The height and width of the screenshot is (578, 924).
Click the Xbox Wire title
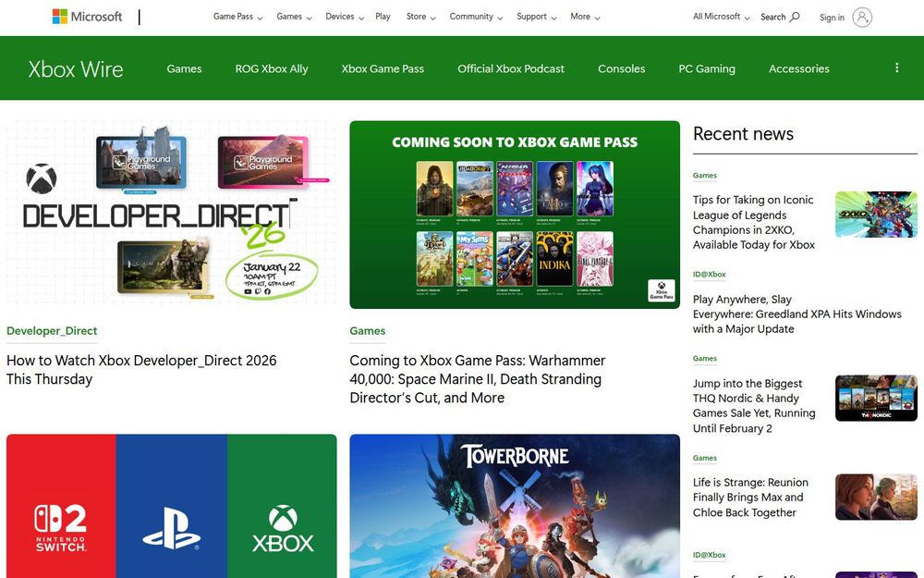tap(76, 69)
